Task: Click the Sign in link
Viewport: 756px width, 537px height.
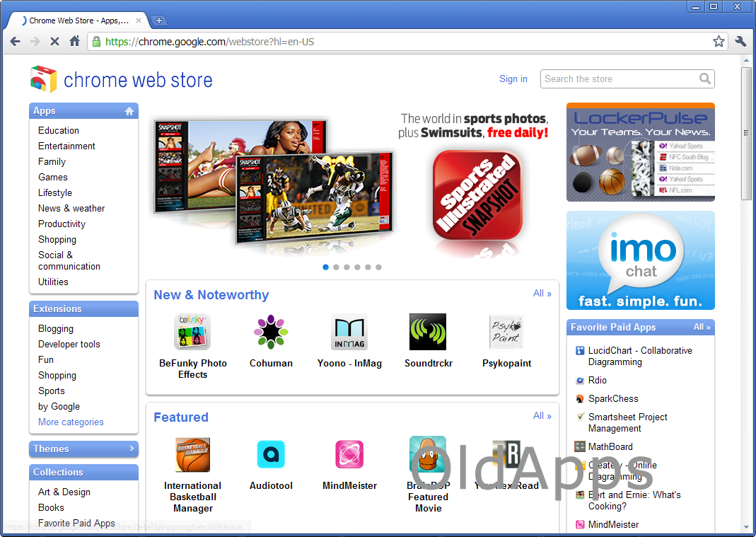Action: pos(513,79)
